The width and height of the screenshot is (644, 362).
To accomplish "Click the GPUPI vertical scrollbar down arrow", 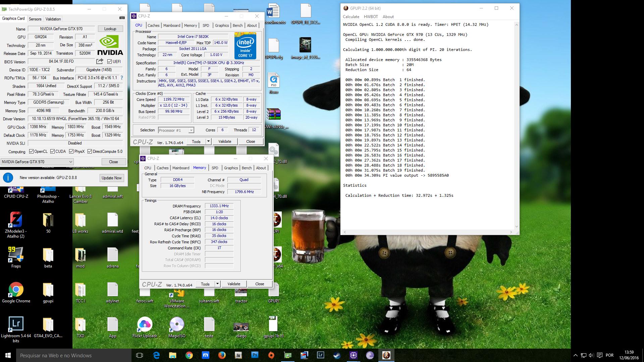I will point(517,227).
